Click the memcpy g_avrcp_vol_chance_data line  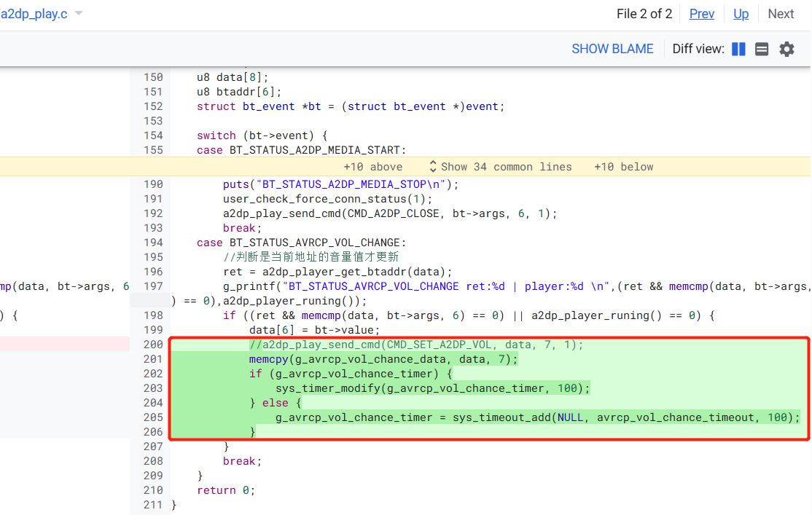pyautogui.click(x=383, y=359)
